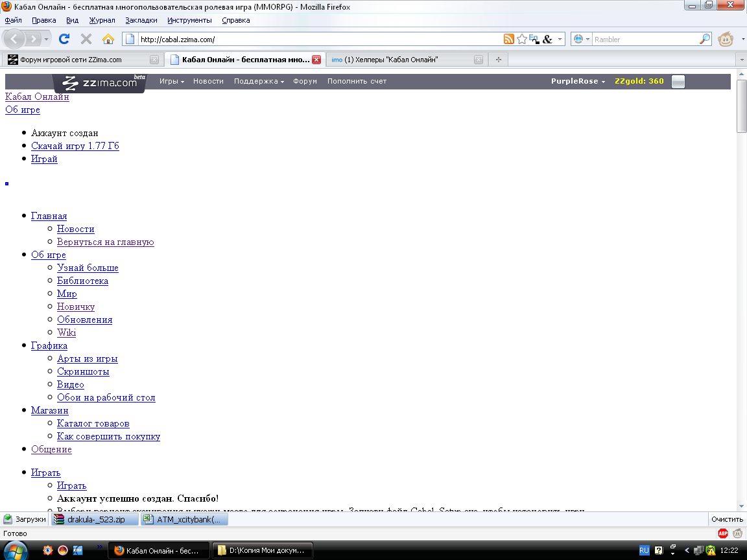The height and width of the screenshot is (560, 747).
Task: Close the Хелперы "Кабал Онлайн" tab
Action: (479, 60)
